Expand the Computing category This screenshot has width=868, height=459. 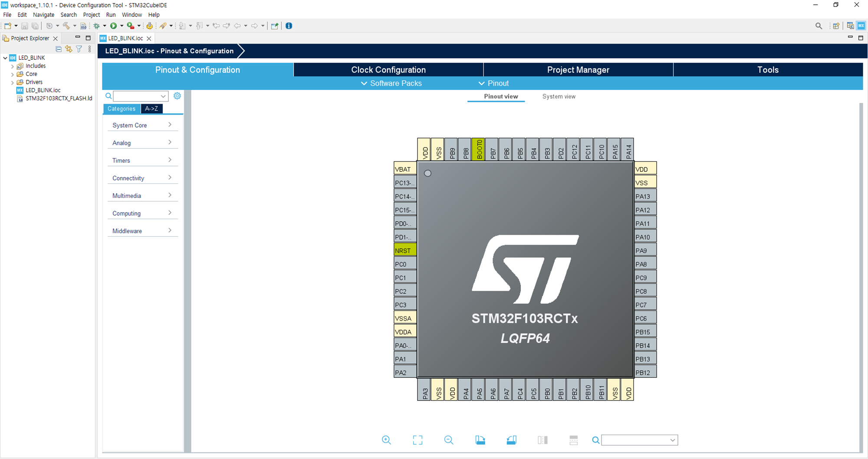pyautogui.click(x=142, y=213)
